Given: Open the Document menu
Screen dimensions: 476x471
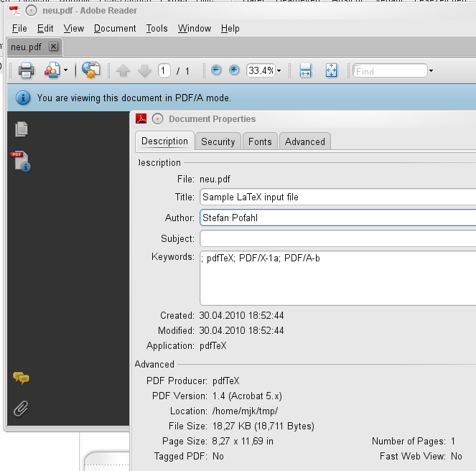Looking at the screenshot, I should (x=115, y=29).
